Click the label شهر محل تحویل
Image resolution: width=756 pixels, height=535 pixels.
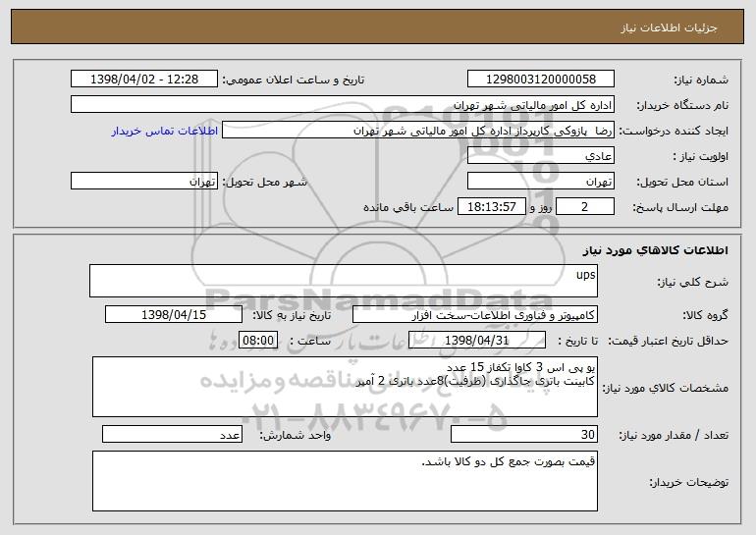pyautogui.click(x=264, y=182)
